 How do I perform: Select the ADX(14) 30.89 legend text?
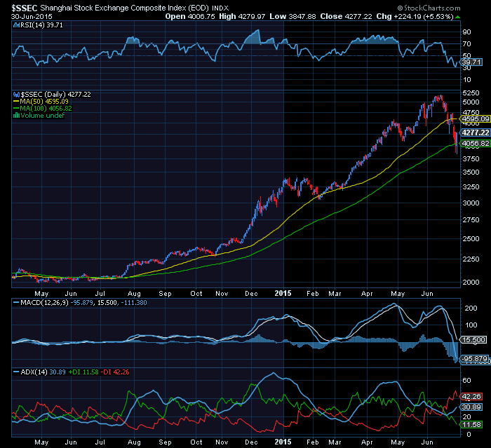(43, 372)
